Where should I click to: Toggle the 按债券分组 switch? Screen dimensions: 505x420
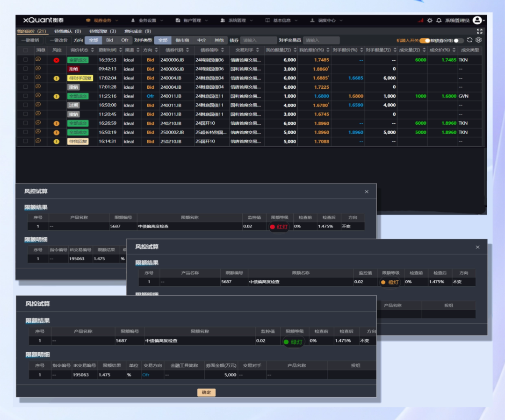tap(458, 41)
